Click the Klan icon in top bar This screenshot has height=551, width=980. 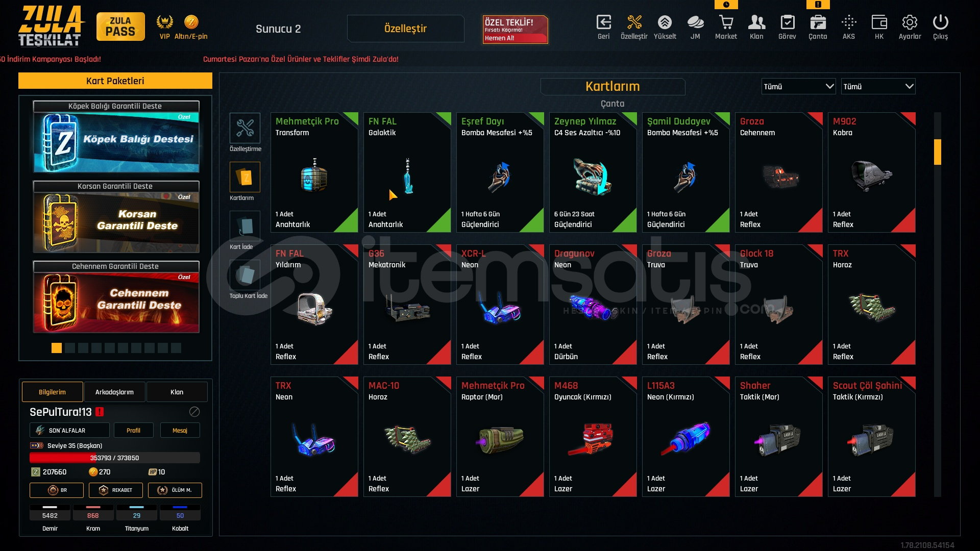pyautogui.click(x=756, y=22)
